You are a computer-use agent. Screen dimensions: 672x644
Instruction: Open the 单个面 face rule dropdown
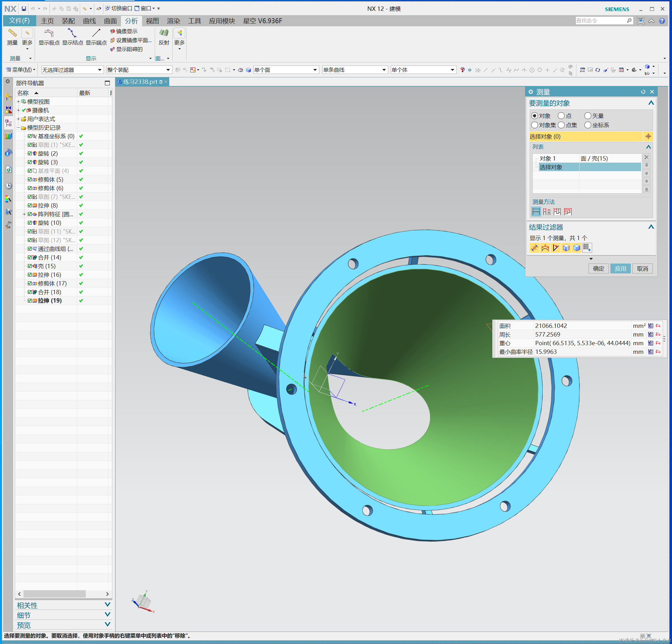[286, 70]
